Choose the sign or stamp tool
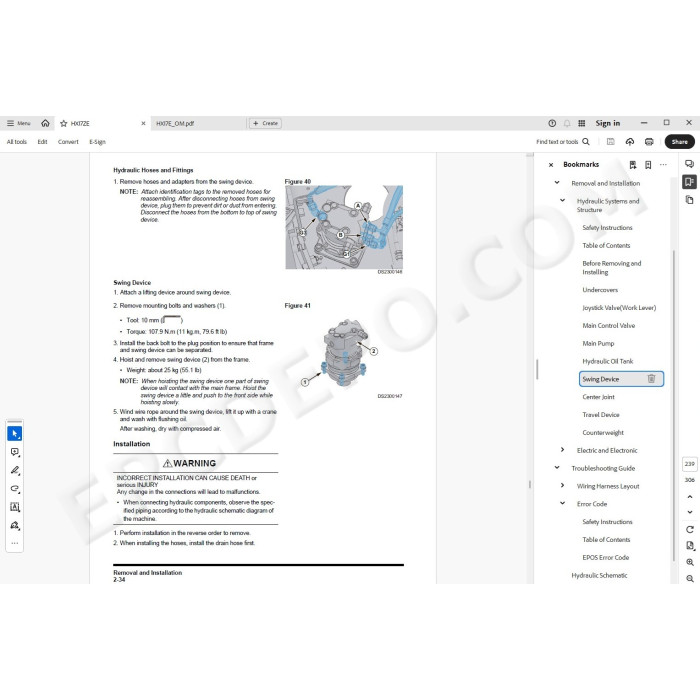The width and height of the screenshot is (700, 700). [x=15, y=525]
